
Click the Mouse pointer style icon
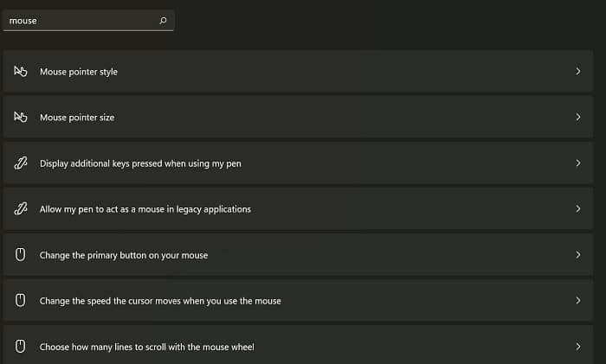[x=21, y=72]
